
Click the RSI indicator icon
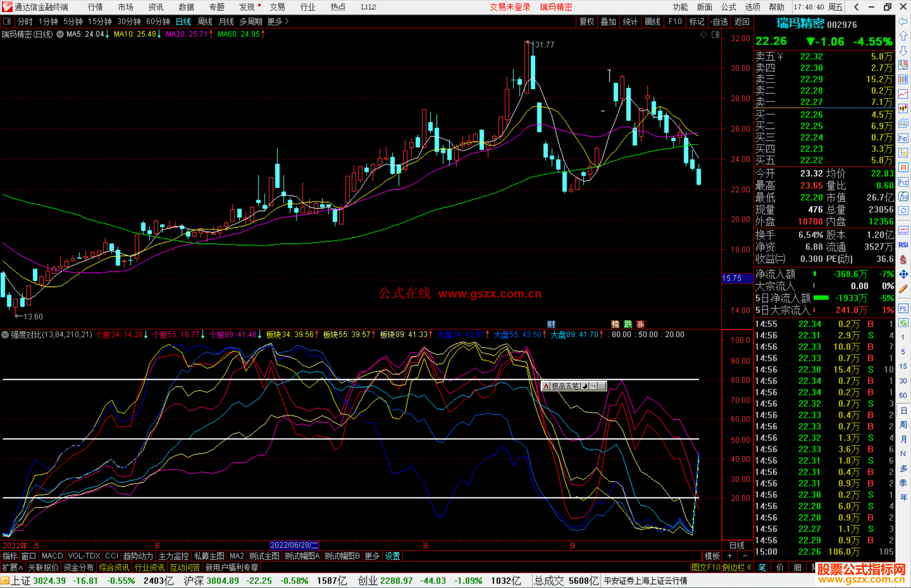tap(903, 245)
